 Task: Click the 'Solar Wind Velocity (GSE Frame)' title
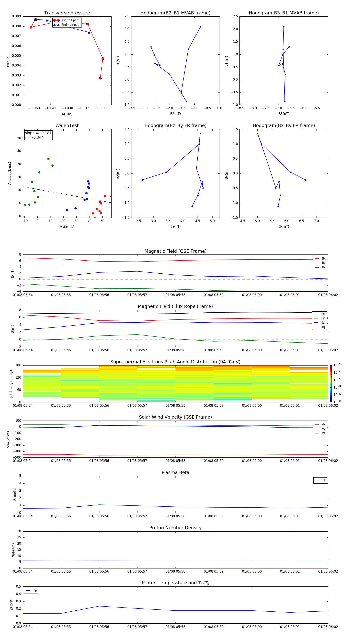point(175,417)
